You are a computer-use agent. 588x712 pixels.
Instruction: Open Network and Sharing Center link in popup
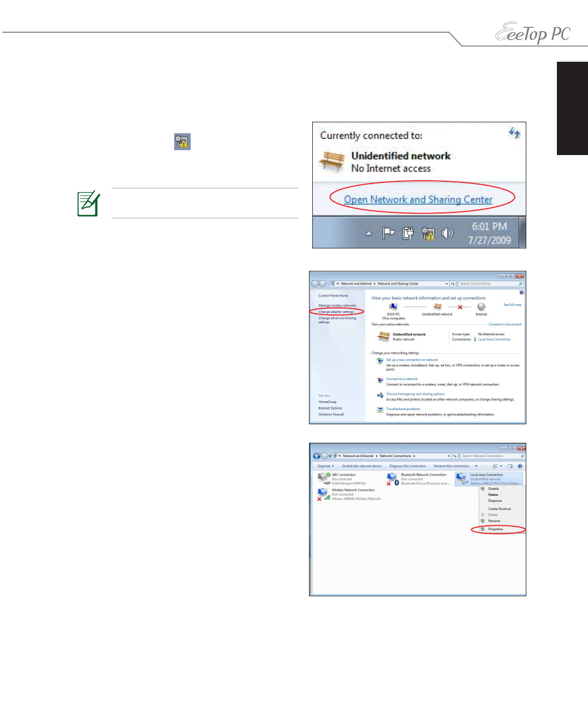pyautogui.click(x=418, y=200)
